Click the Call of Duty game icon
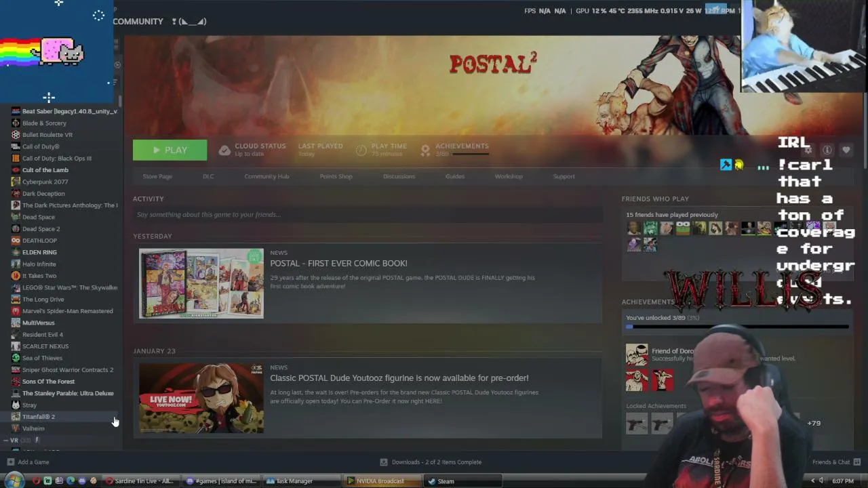Screen dimensions: 868x488 click(x=16, y=146)
